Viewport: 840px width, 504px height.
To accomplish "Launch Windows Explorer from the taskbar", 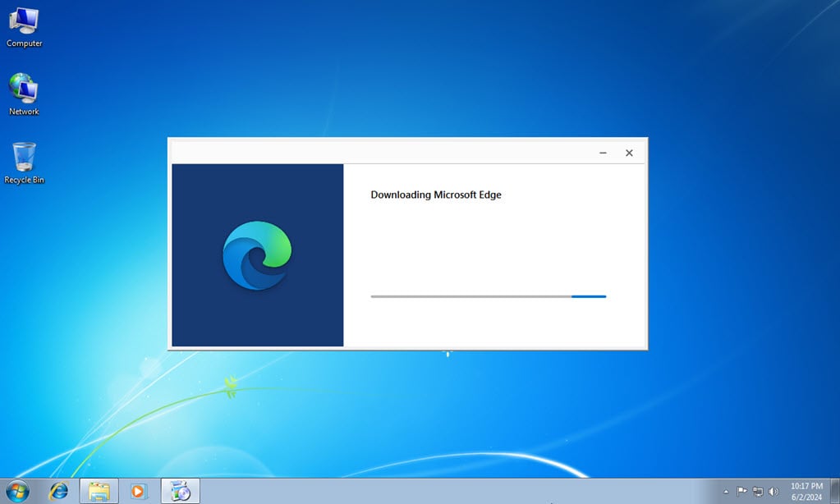I will 99,492.
